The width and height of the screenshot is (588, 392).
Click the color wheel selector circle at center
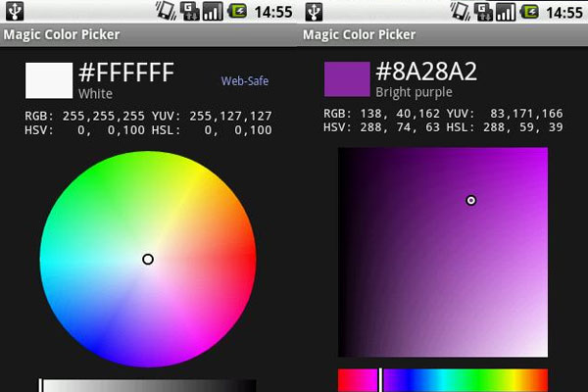148,259
